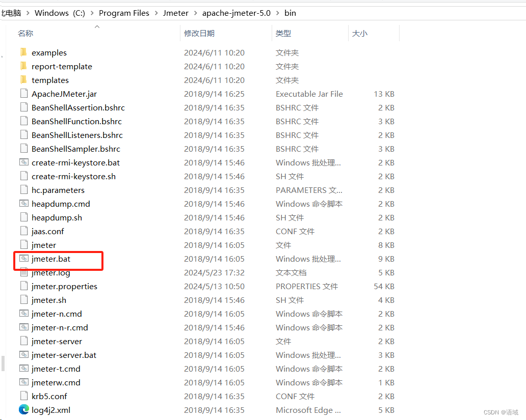The image size is (526, 420).
Task: Select the file named krb5.conf
Action: tap(49, 396)
